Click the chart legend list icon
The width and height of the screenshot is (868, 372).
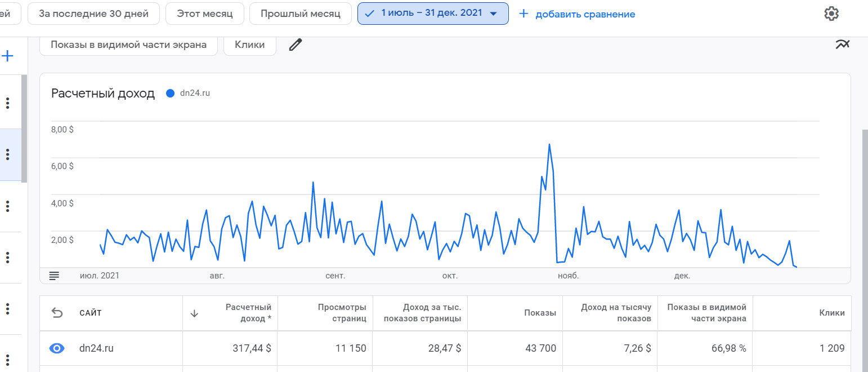pos(54,276)
